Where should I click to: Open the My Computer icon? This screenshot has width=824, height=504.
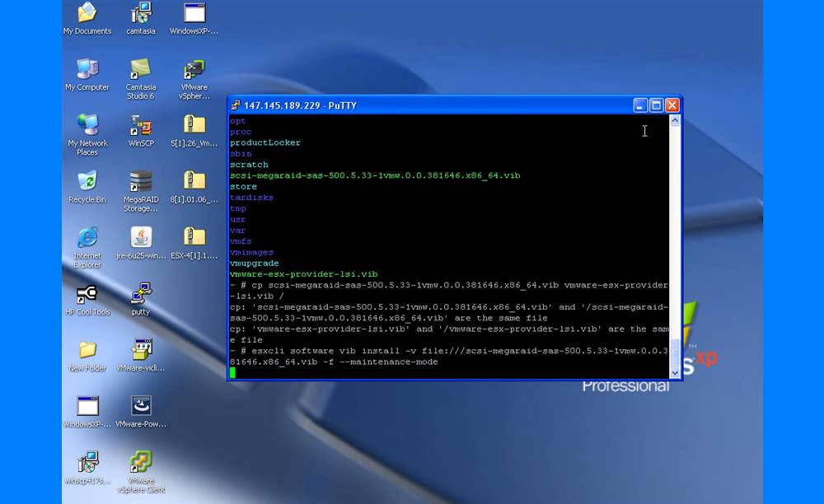[87, 75]
